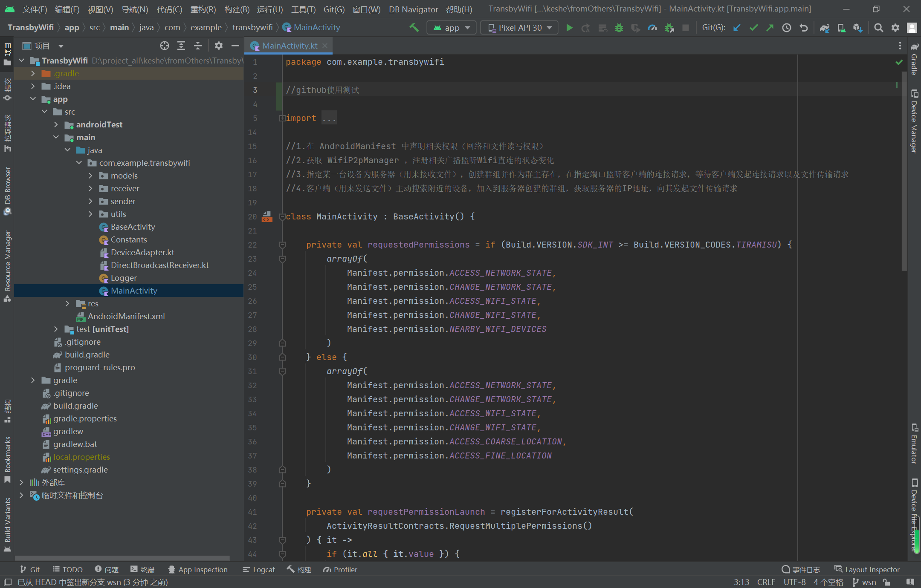Open the DB Navigator menu
921x588 pixels.
click(x=413, y=9)
